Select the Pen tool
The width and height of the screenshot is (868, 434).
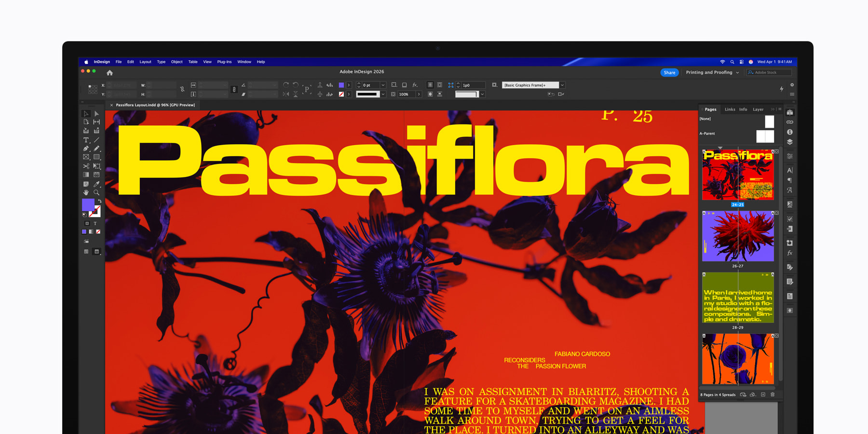86,149
